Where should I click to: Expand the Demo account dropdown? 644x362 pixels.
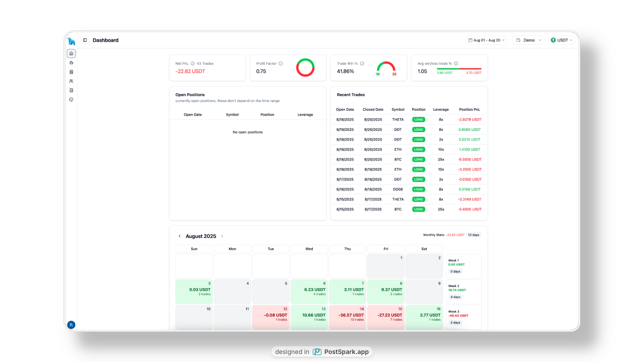[x=528, y=40]
